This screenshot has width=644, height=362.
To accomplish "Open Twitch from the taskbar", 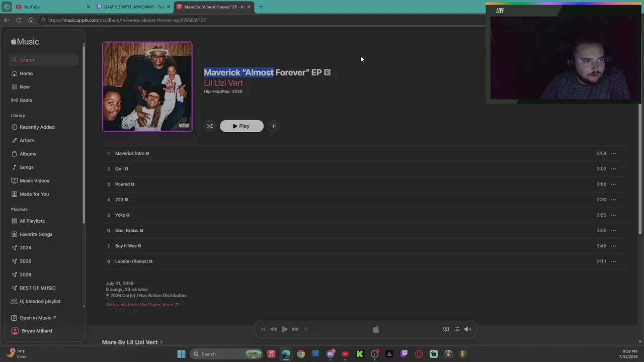I will (x=404, y=354).
